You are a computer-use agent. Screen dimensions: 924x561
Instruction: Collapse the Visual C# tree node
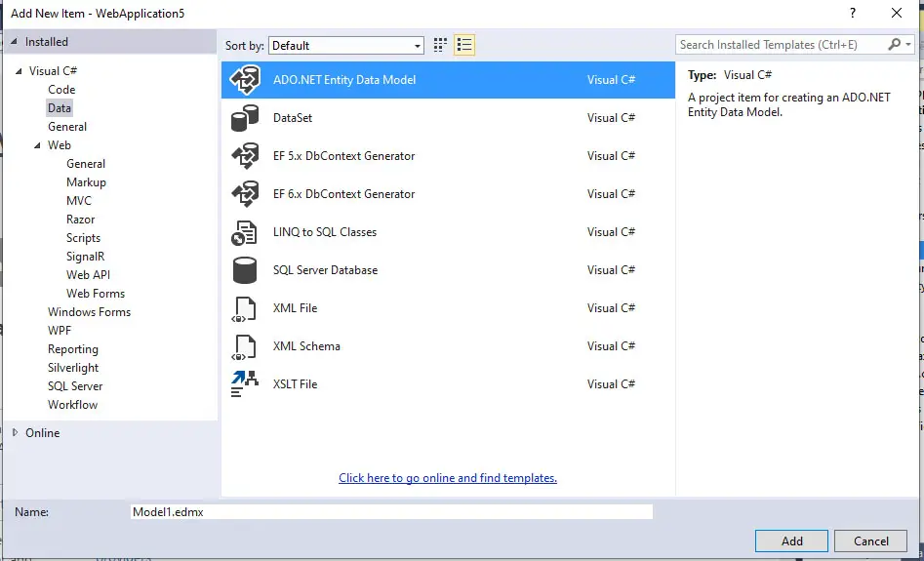pos(19,71)
